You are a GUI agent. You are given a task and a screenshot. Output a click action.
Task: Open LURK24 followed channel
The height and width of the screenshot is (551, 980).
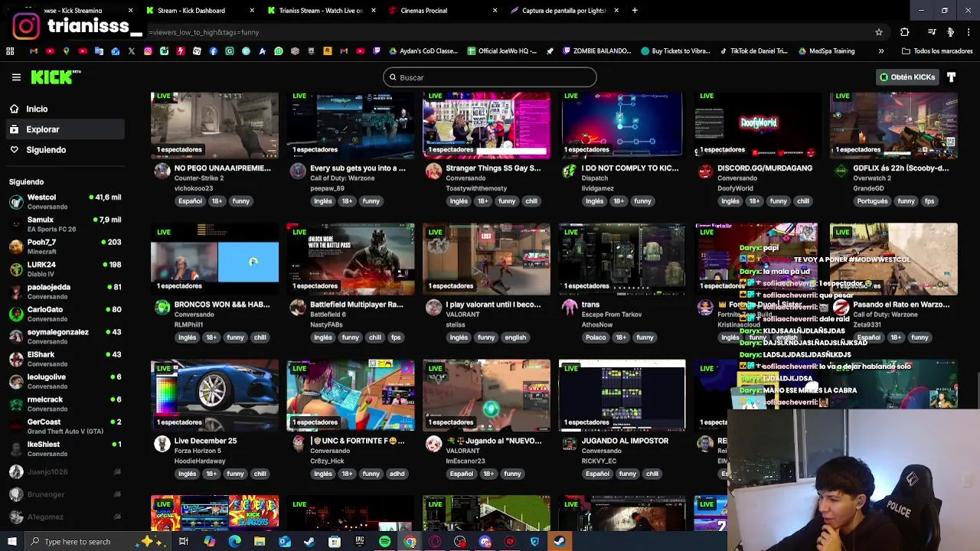pyautogui.click(x=65, y=269)
